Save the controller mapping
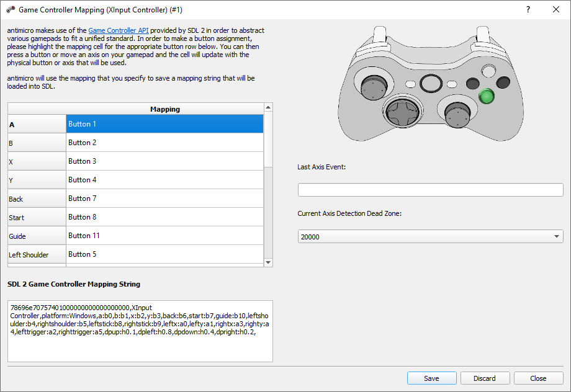 [431, 378]
